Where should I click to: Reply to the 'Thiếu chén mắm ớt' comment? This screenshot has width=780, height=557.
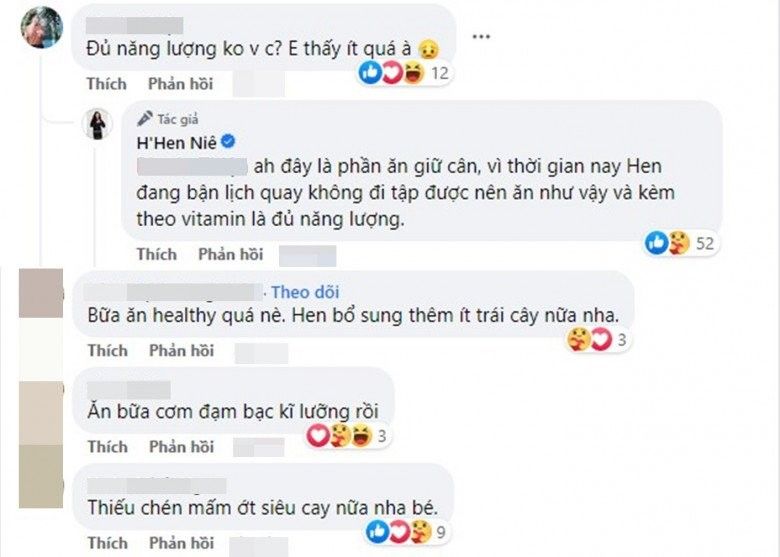(x=180, y=543)
